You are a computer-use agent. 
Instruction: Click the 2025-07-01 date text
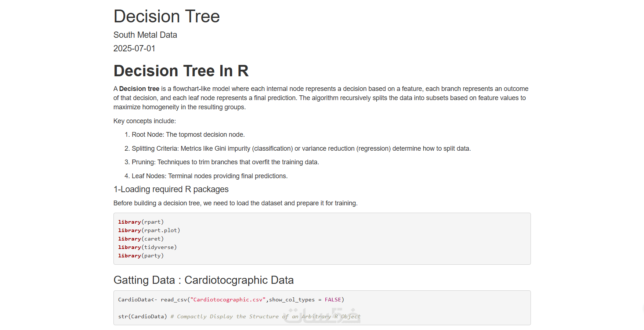point(134,48)
